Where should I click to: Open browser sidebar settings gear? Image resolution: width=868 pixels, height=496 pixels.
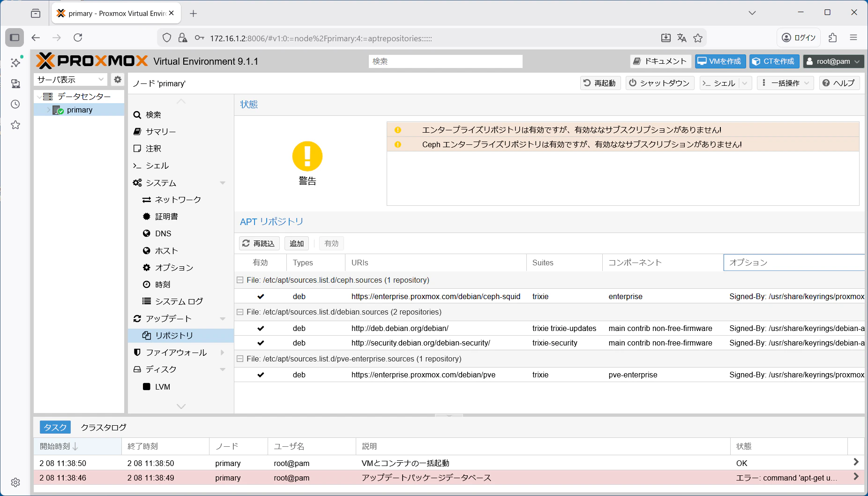(x=15, y=482)
